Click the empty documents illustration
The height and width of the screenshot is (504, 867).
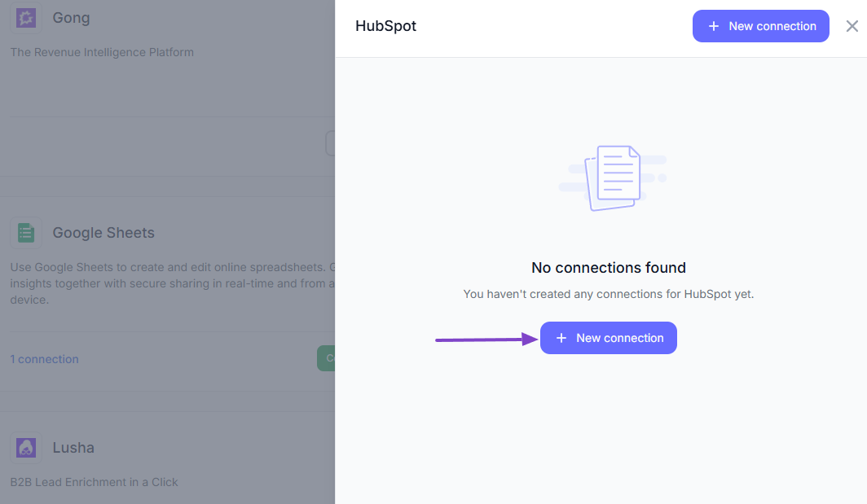pos(612,178)
